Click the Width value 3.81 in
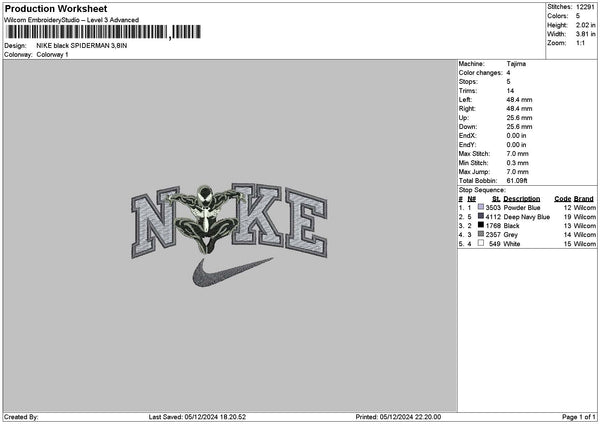 click(x=585, y=34)
